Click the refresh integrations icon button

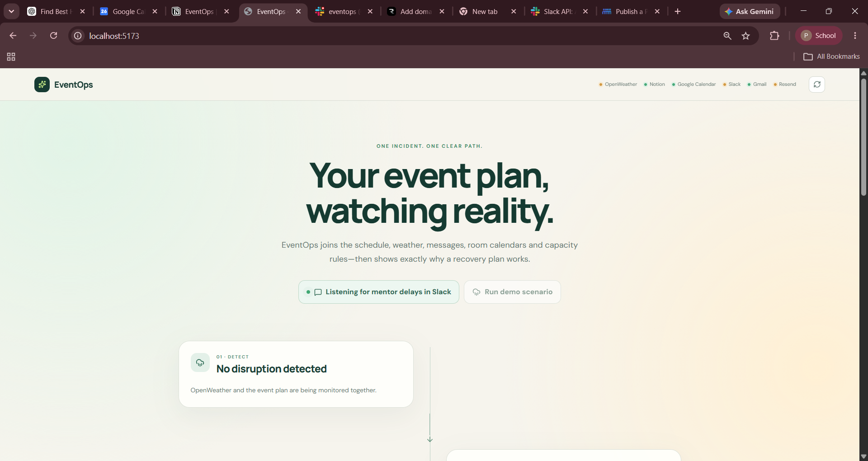[x=816, y=85]
